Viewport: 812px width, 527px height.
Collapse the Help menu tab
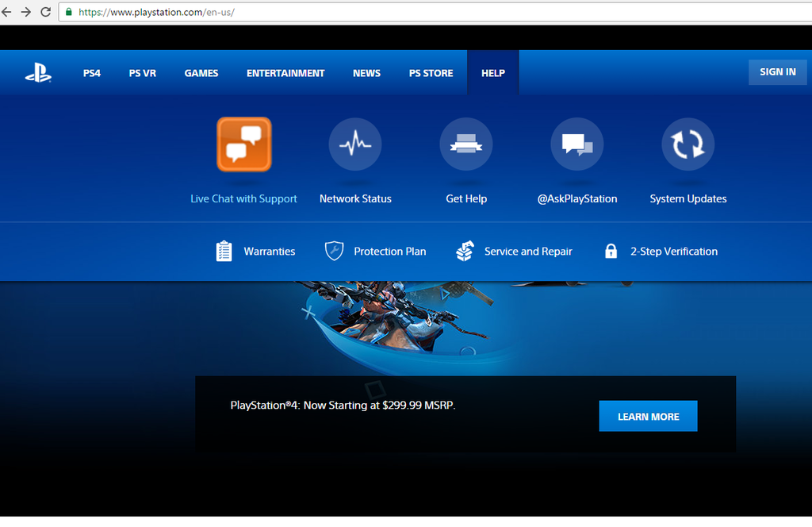[x=493, y=73]
